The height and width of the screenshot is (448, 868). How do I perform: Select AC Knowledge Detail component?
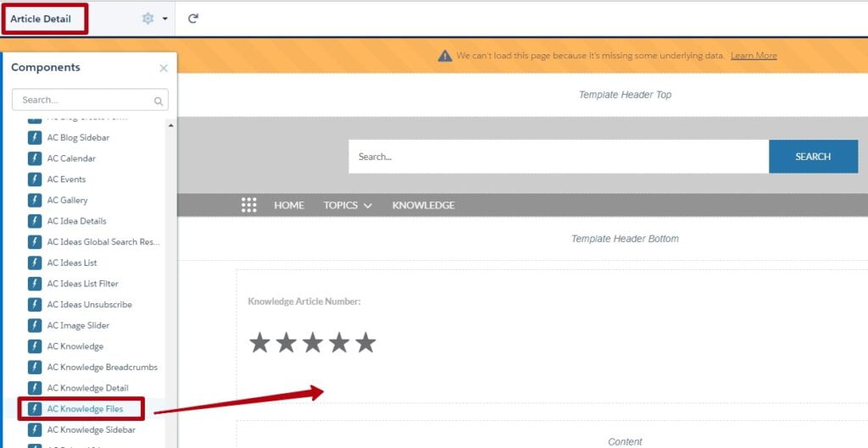click(87, 388)
